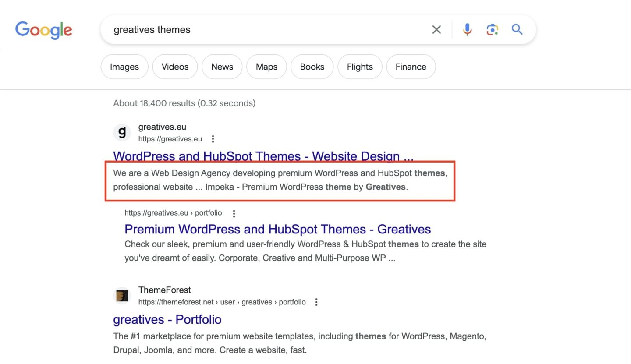
Task: Open the Videos results filter
Action: (175, 67)
